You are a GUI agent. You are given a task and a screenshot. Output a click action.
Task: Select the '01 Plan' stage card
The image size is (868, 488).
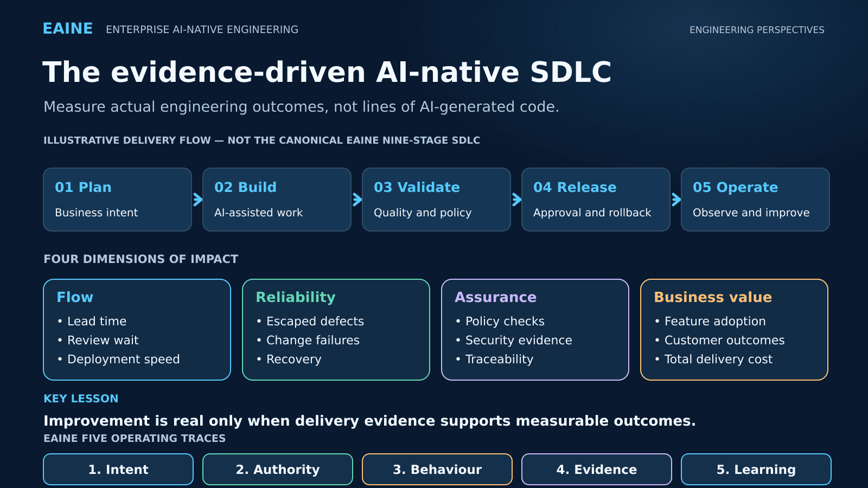pyautogui.click(x=118, y=200)
